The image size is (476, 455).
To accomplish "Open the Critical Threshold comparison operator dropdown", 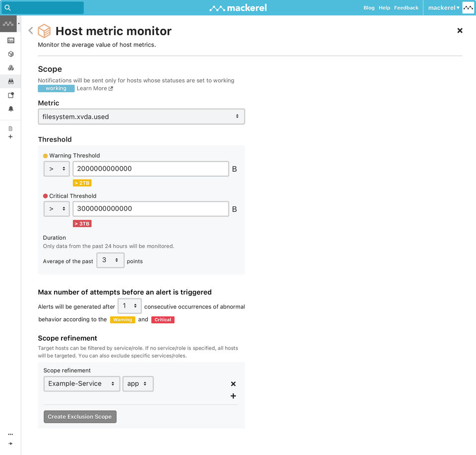I will [57, 209].
